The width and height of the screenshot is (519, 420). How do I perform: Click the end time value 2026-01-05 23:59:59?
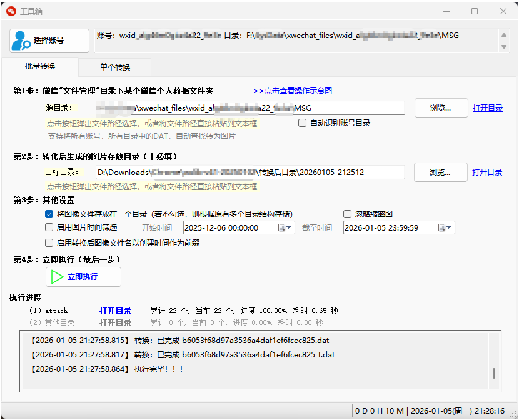click(381, 228)
